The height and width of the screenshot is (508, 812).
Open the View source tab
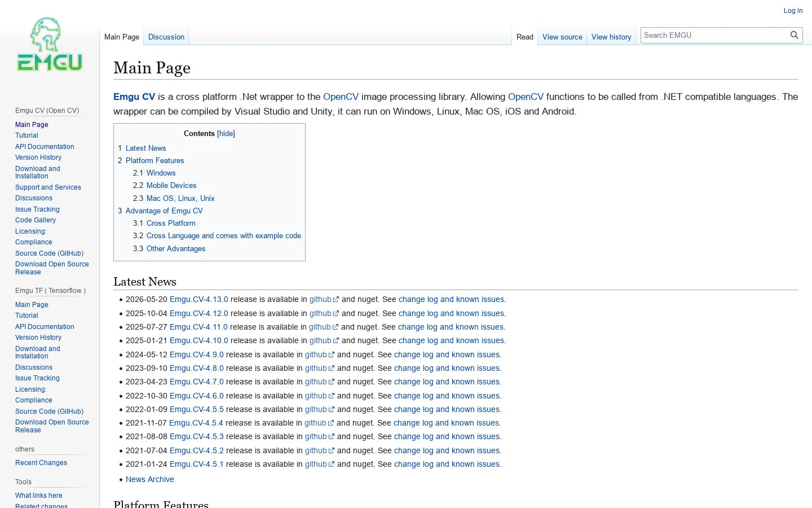(x=562, y=37)
